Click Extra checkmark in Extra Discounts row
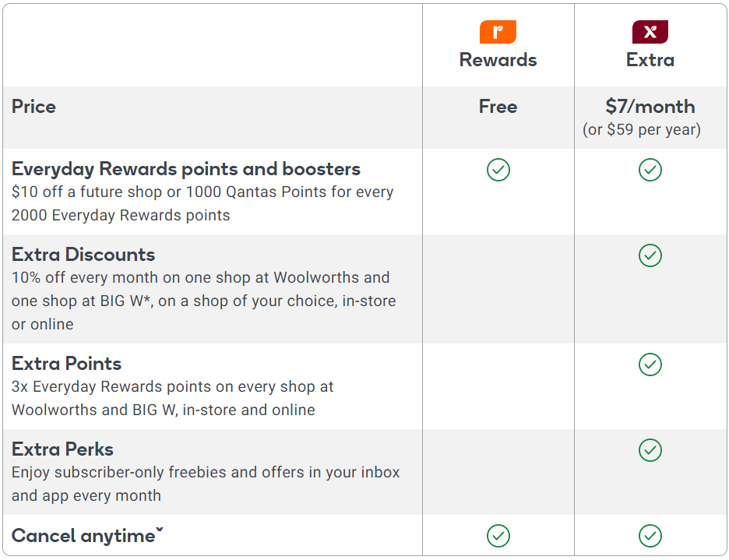This screenshot has width=729, height=560. (650, 255)
